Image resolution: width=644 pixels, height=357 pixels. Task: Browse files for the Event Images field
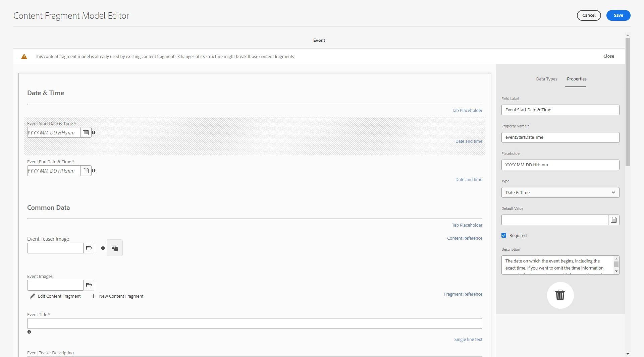pyautogui.click(x=89, y=285)
